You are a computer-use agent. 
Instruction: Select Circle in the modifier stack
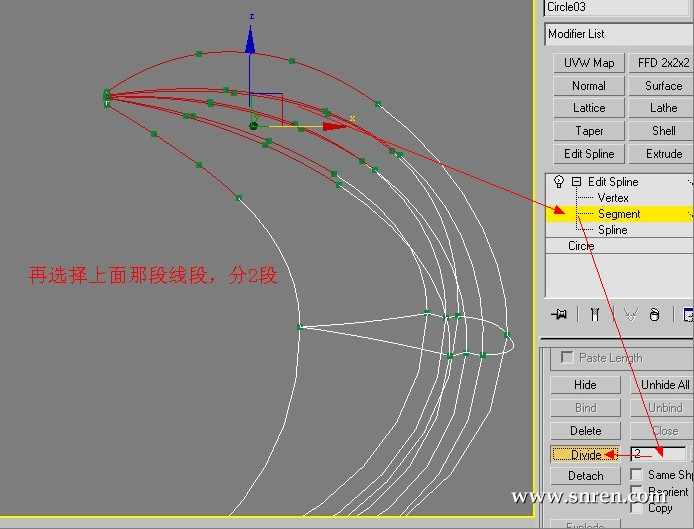pos(581,246)
